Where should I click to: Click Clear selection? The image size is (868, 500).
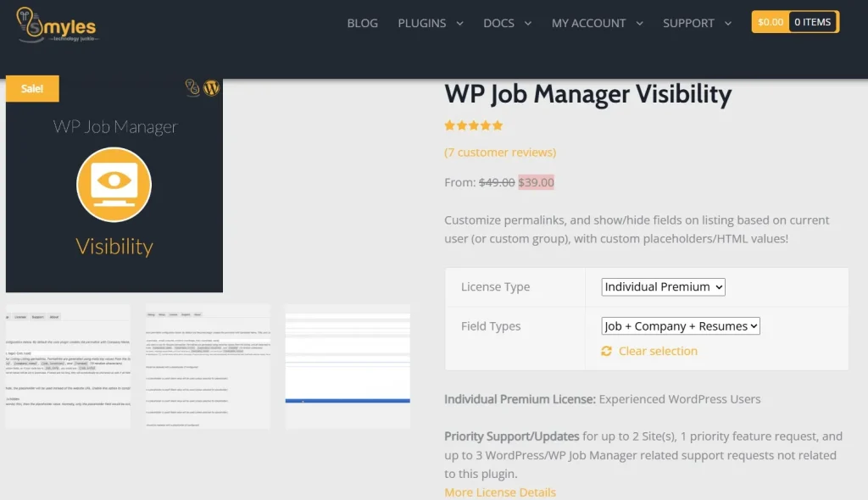pyautogui.click(x=657, y=350)
